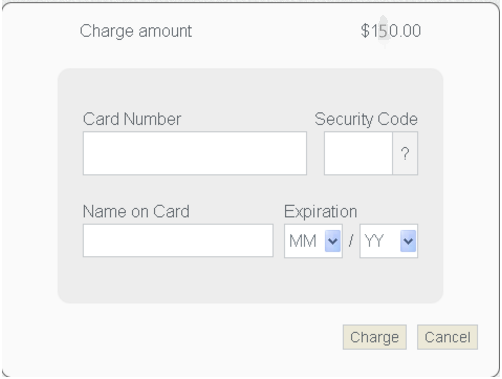Focus the Card Number input field

[195, 153]
